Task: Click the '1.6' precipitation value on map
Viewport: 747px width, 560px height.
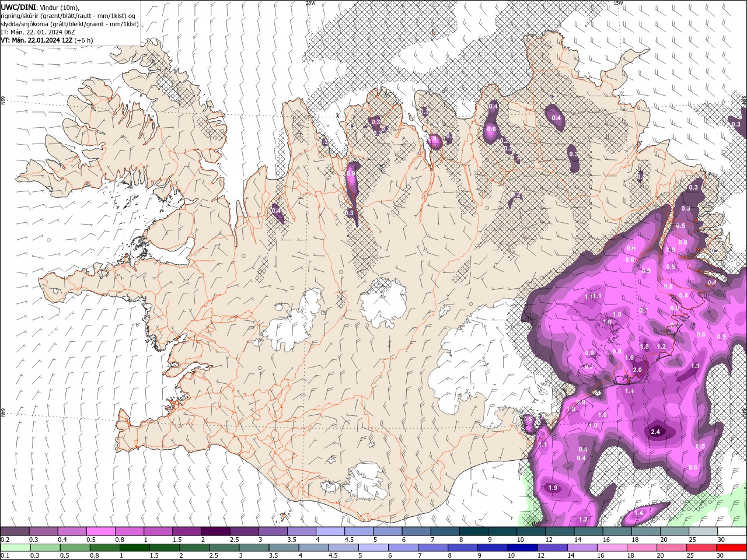Action: coord(629,358)
